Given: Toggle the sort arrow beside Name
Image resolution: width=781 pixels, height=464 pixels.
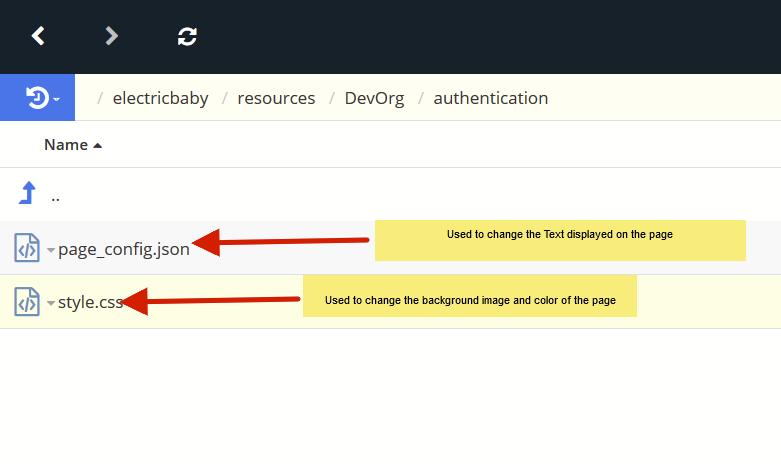Looking at the screenshot, I should pyautogui.click(x=97, y=146).
